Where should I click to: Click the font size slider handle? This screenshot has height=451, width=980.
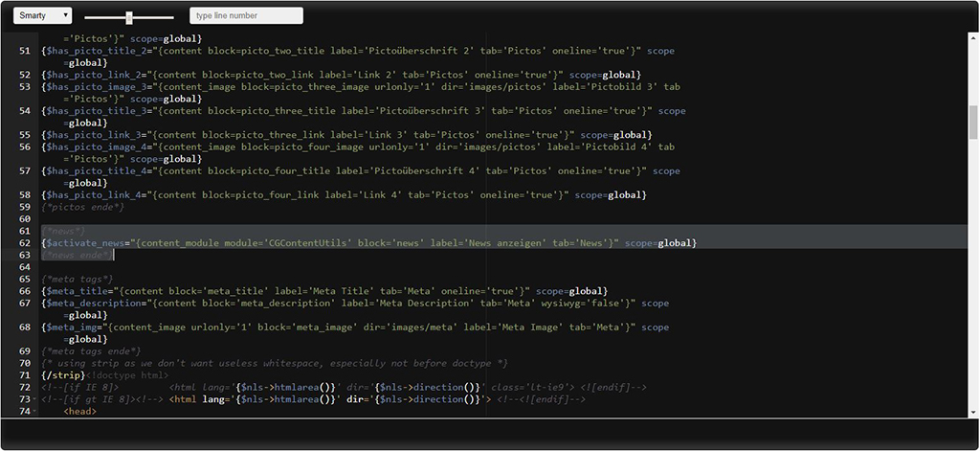click(129, 16)
